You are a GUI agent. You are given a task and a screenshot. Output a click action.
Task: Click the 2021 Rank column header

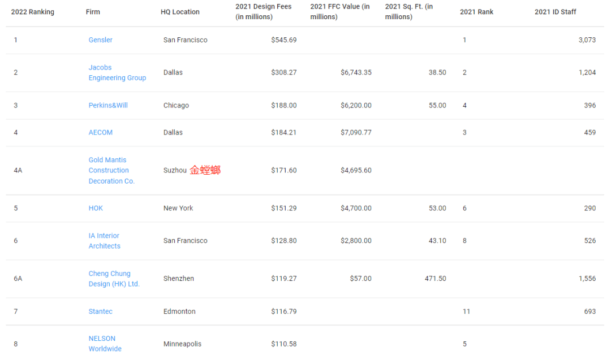476,12
